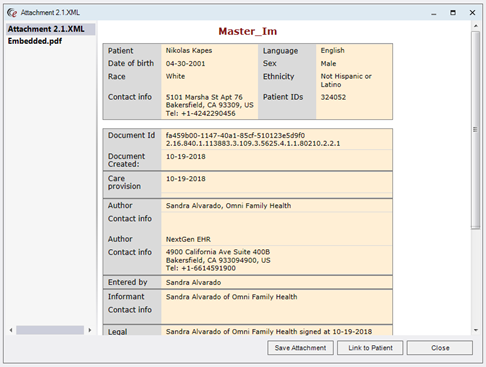Screen dimensions: 486x367
Task: Click address 4900 California Ave Suite 400B
Action: [x=218, y=252]
